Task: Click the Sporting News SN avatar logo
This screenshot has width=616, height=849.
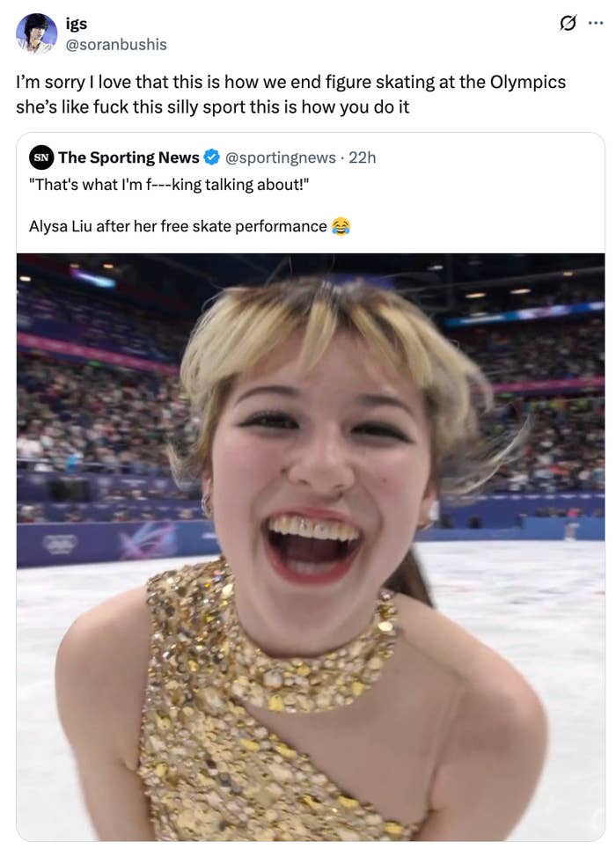Action: pos(40,157)
